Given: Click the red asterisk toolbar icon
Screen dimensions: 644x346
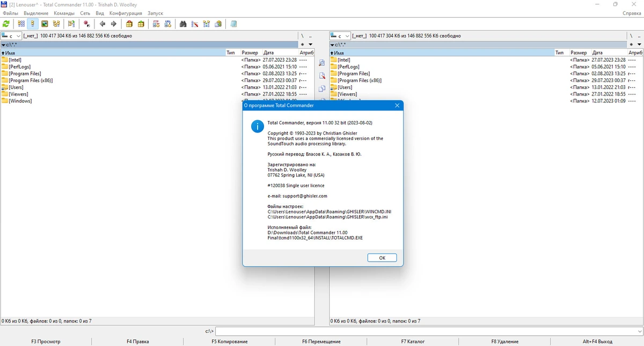Looking at the screenshot, I should tap(87, 24).
